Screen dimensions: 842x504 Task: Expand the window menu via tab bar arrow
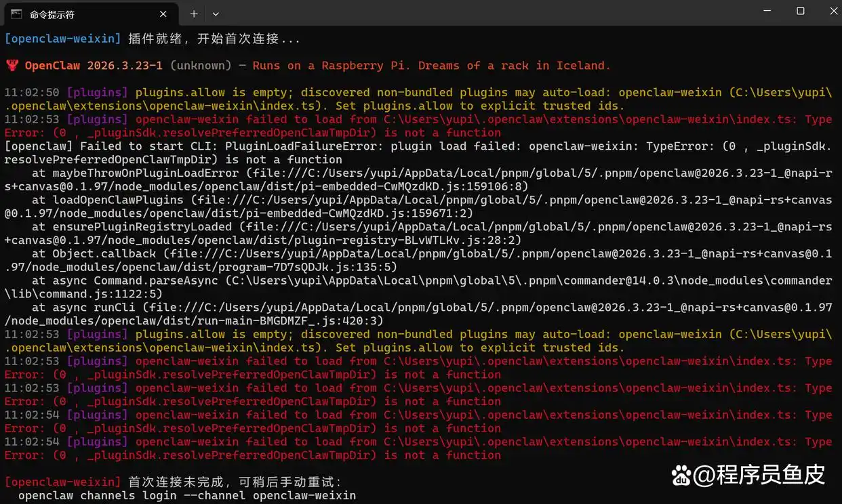pyautogui.click(x=216, y=14)
